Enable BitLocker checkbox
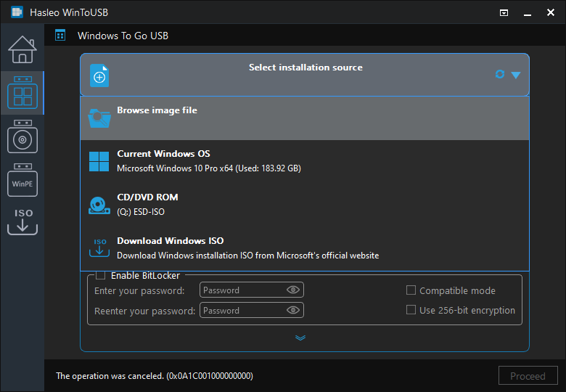566x392 pixels. click(x=101, y=275)
